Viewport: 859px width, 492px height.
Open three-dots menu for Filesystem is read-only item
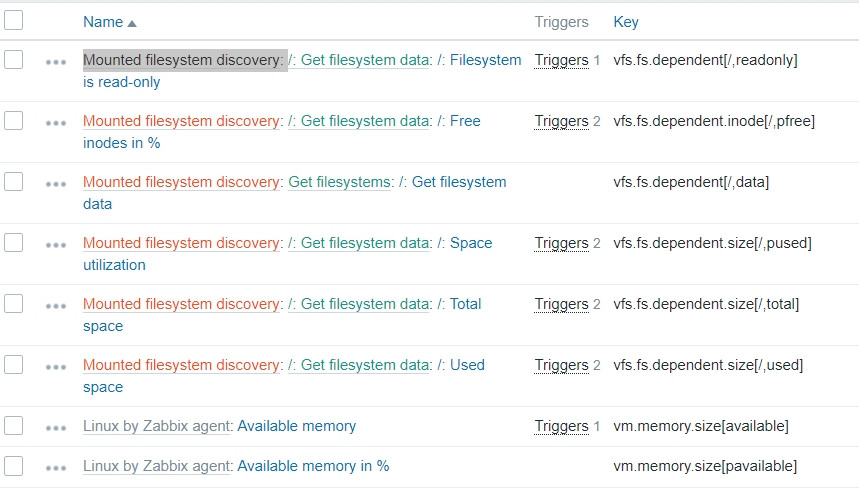coord(56,61)
